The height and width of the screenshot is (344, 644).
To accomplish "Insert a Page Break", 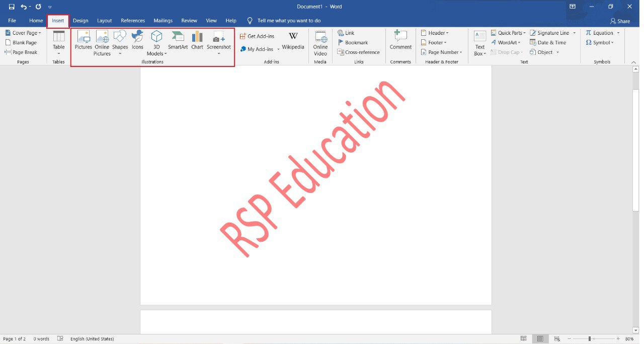I will click(x=21, y=52).
